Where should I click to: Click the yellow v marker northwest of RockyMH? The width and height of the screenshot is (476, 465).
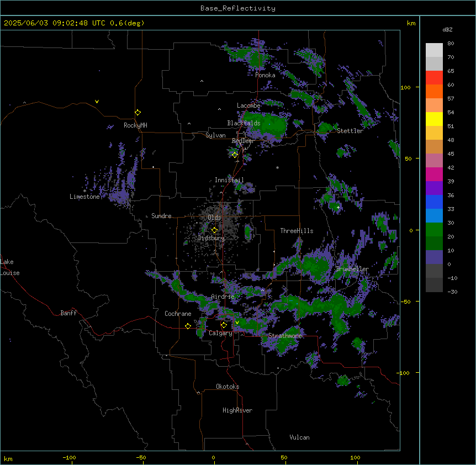click(x=97, y=102)
